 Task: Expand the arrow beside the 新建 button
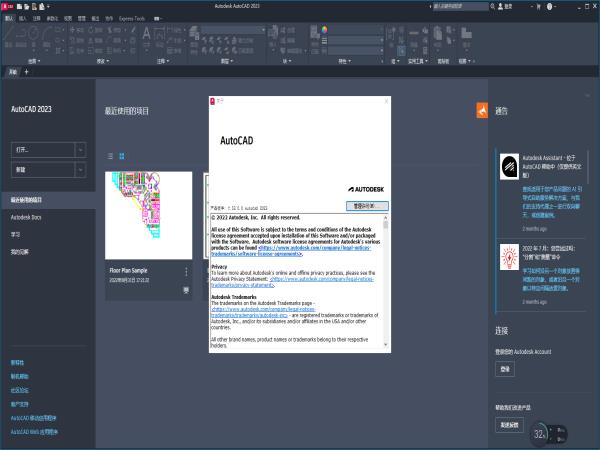(80, 170)
